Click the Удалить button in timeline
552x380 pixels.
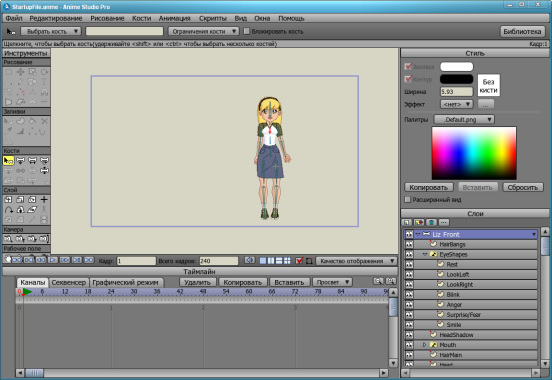click(197, 282)
